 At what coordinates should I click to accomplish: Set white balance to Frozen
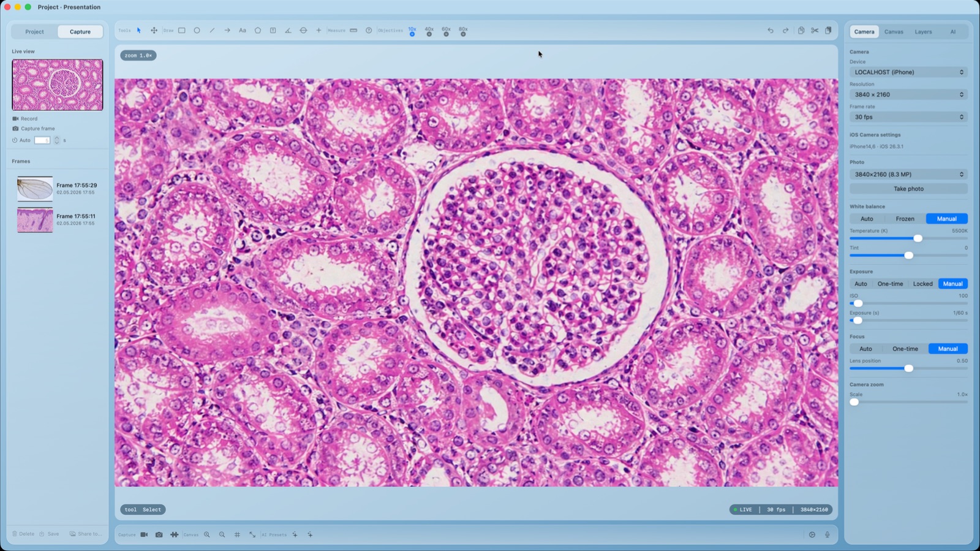tap(905, 219)
